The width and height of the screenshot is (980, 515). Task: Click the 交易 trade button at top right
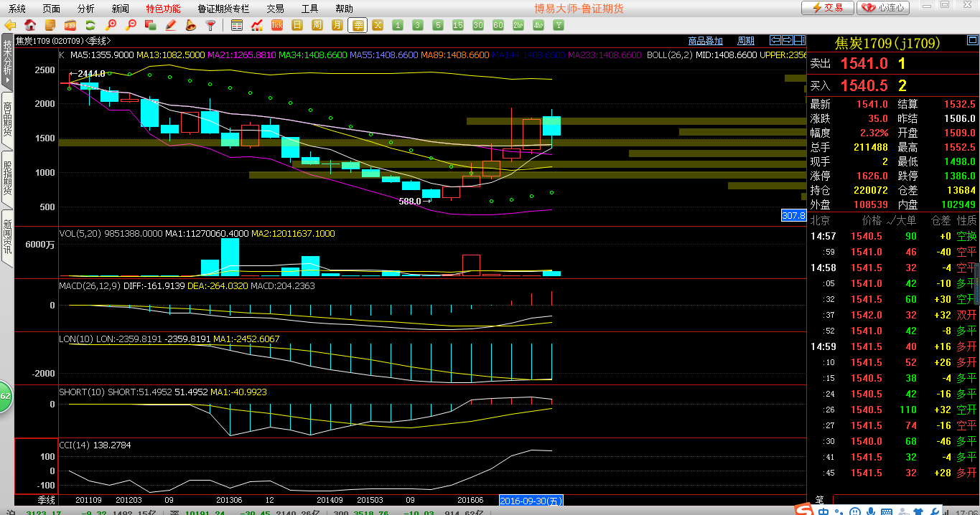tap(827, 8)
